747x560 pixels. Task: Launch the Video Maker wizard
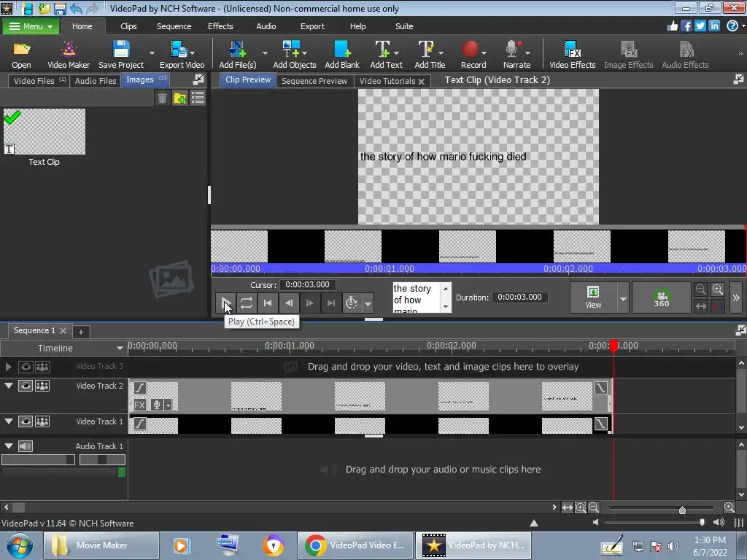[x=69, y=55]
